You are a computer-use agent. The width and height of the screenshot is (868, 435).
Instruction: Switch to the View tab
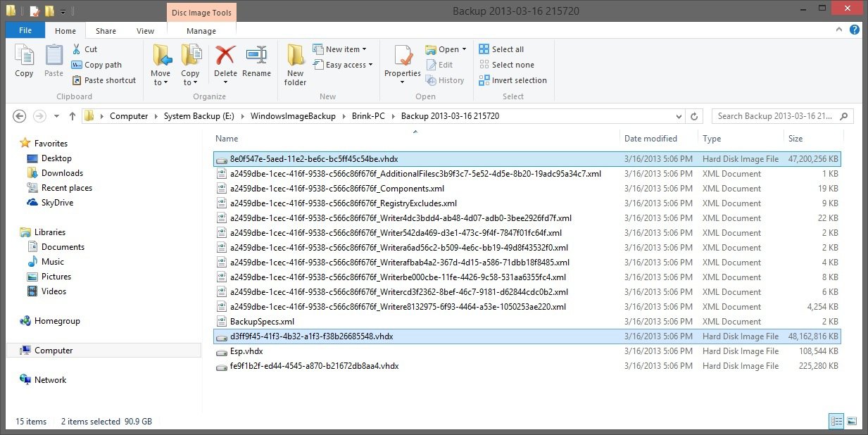146,31
